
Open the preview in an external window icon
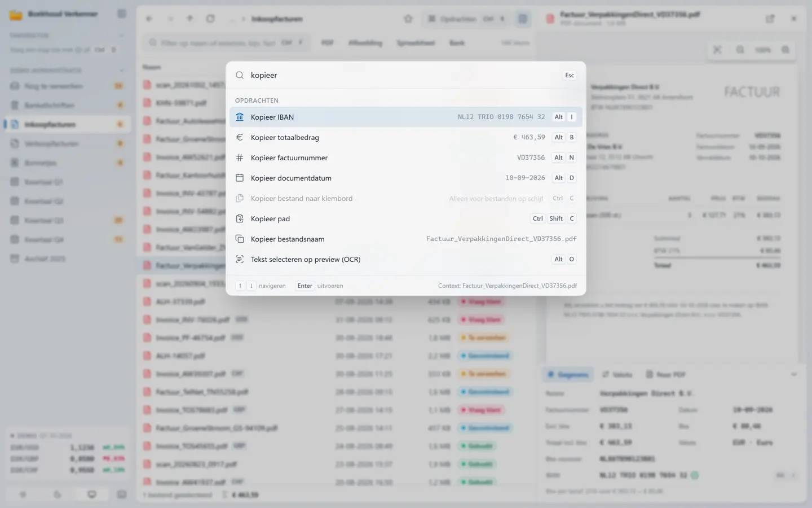(770, 19)
